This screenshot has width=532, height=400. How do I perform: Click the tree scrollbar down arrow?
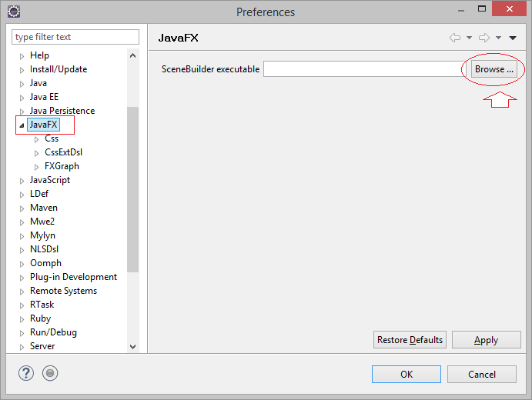(133, 346)
